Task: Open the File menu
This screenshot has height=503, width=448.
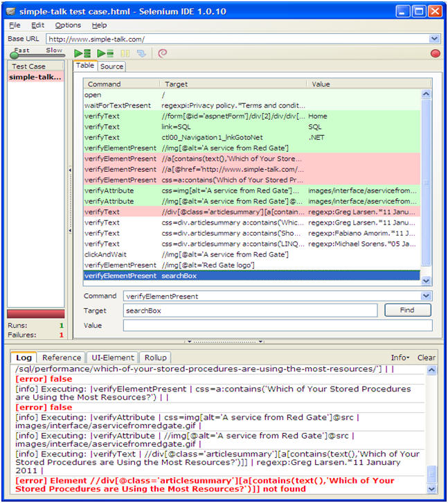Action: point(15,26)
